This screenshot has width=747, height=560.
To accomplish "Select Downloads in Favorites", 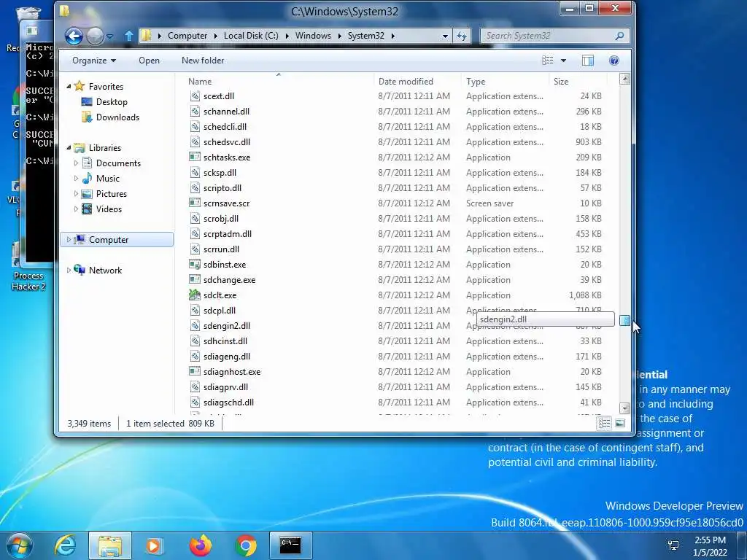I will click(x=117, y=117).
